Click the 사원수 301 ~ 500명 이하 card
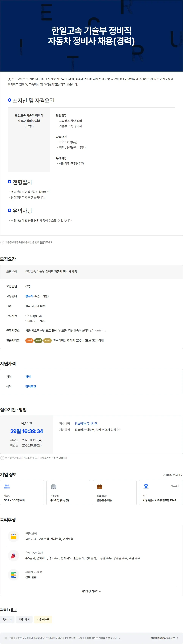Image resolution: width=183 pixels, height=644 pixels. [x=22, y=492]
